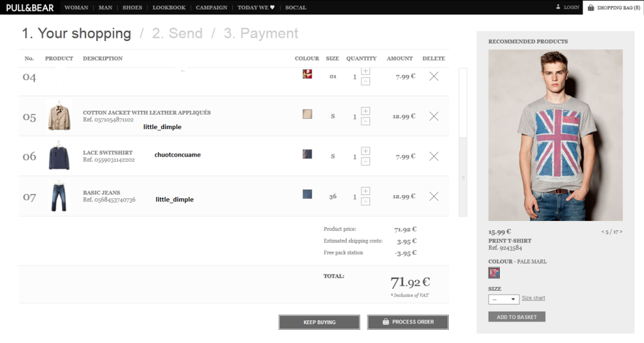
Task: Delete the Cotton Jacket item with X icon
Action: (433, 116)
